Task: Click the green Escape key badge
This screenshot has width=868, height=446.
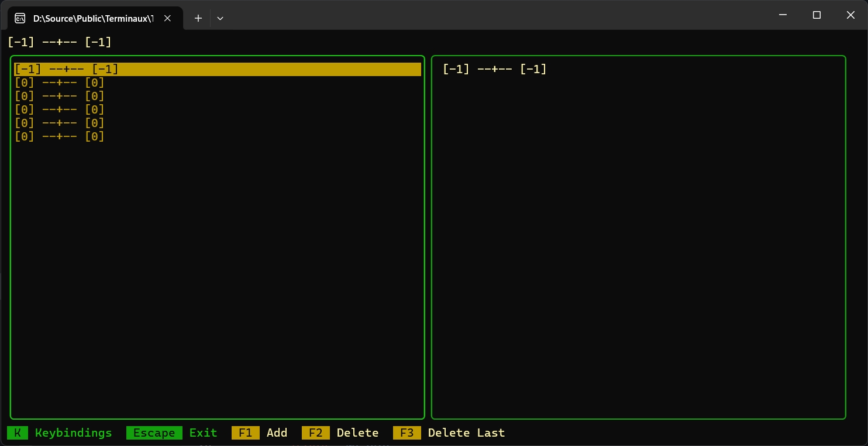Action: coord(154,433)
